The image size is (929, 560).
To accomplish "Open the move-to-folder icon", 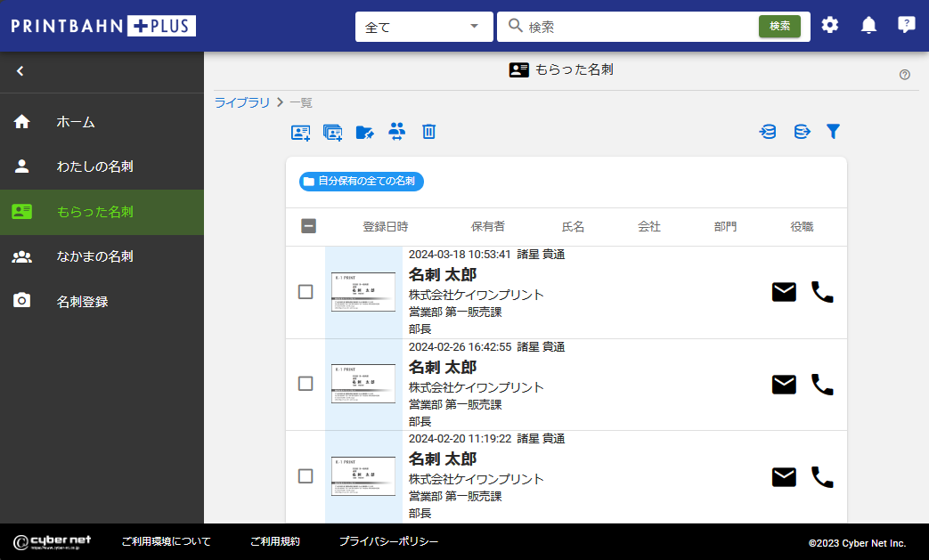I will [x=365, y=131].
